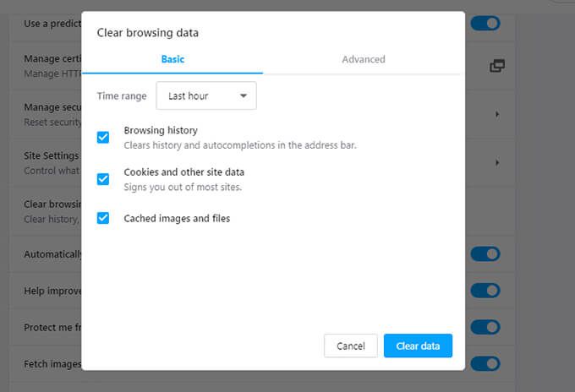This screenshot has height=392, width=575.
Task: Turn off the Automatically row switch
Action: coord(485,253)
